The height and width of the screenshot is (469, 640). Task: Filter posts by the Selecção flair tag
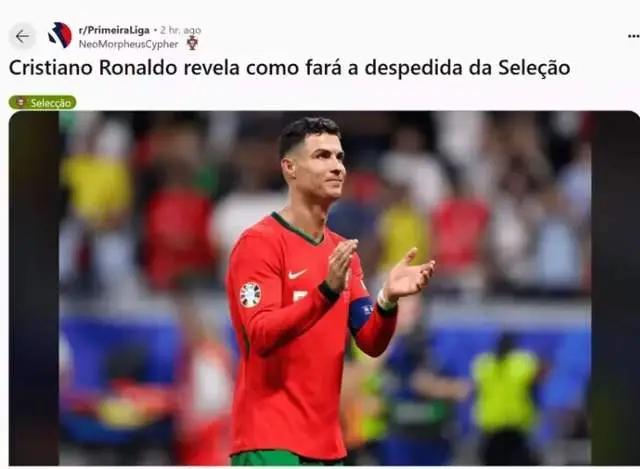(x=42, y=102)
